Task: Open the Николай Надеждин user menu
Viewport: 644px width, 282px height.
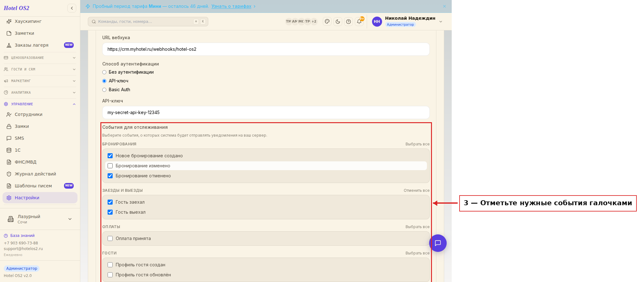Action: 407,22
